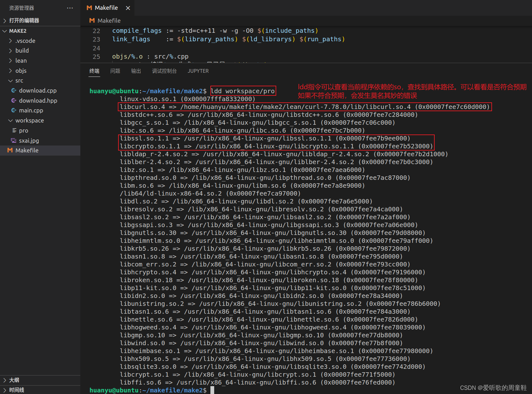Click line number 22 in the editor
This screenshot has height=394, width=532.
point(96,31)
